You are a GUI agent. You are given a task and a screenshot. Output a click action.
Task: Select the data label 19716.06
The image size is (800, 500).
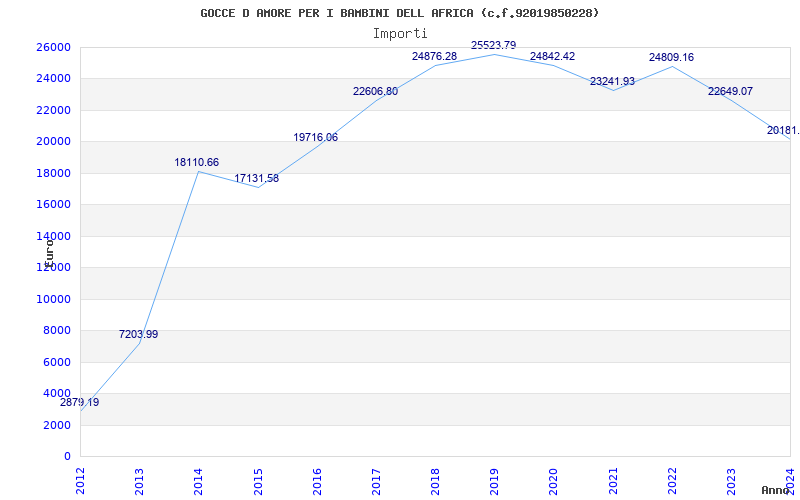point(315,137)
